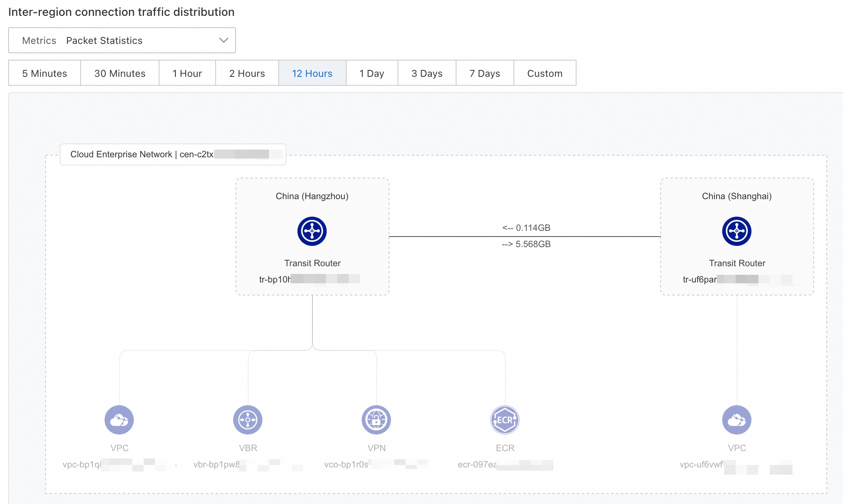Click the inter-region 5.568GB traffic label

click(526, 244)
